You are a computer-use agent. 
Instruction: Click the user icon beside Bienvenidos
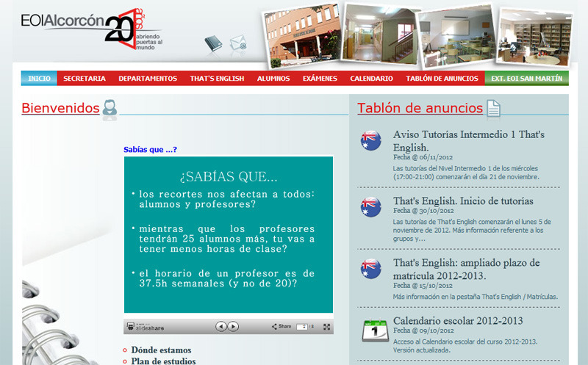click(x=110, y=107)
